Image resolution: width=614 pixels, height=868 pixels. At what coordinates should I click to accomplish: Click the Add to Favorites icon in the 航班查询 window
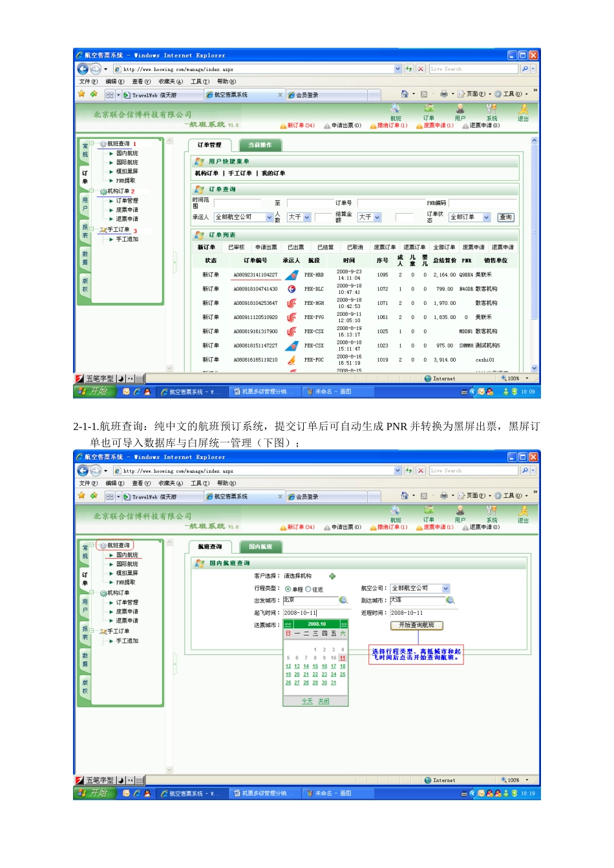[94, 495]
